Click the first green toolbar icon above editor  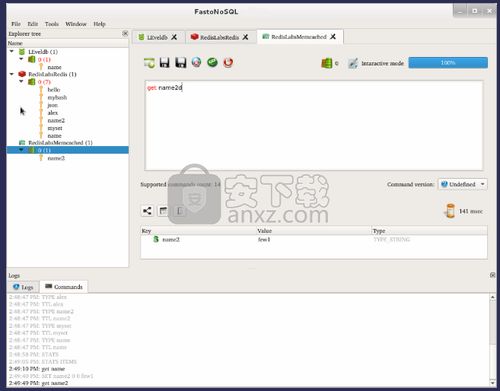point(149,63)
